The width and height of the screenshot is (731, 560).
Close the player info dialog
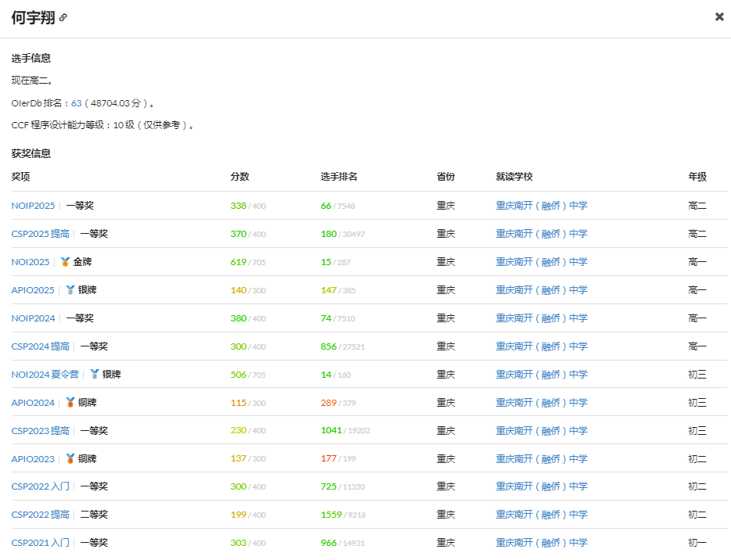point(719,16)
